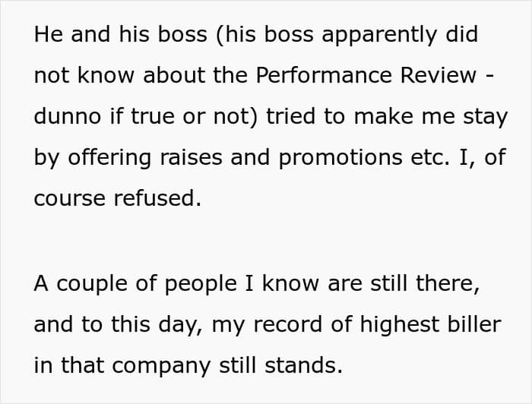Image resolution: width=532 pixels, height=404 pixels.
Task: Click the words 'Performance Review' in the text
Action: coord(366,75)
